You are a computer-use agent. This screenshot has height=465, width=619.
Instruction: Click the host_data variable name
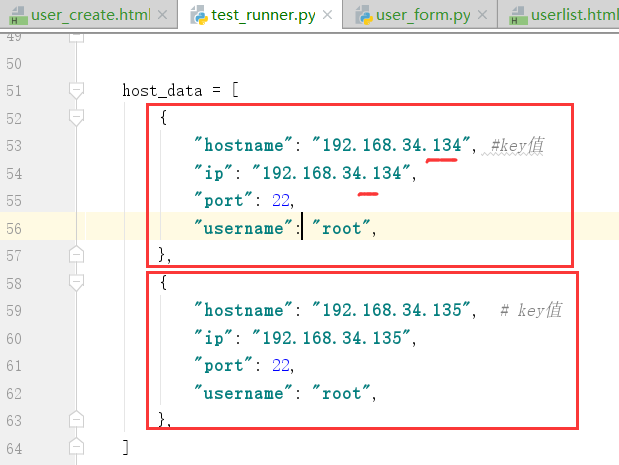(162, 91)
